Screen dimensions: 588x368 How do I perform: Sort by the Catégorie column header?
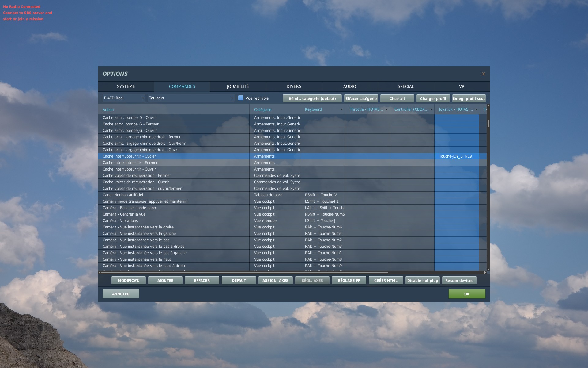pyautogui.click(x=275, y=109)
